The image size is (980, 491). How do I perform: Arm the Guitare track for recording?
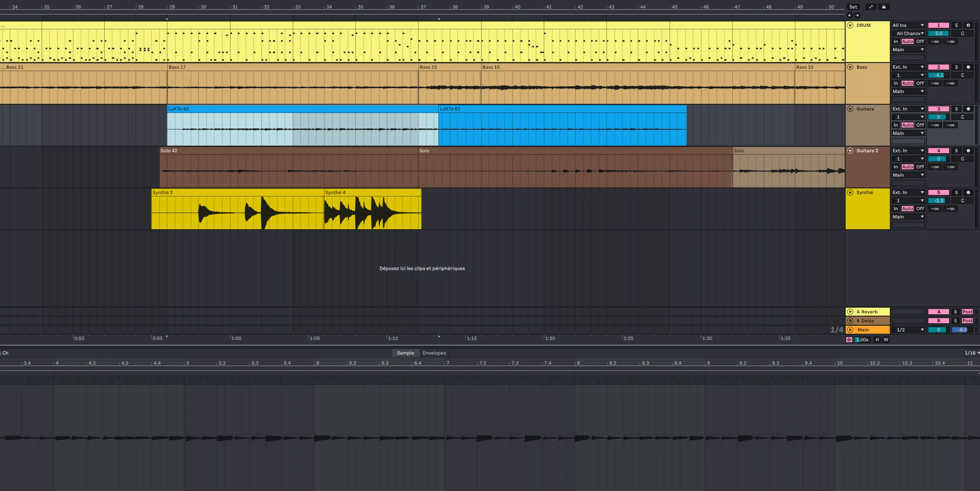point(968,109)
